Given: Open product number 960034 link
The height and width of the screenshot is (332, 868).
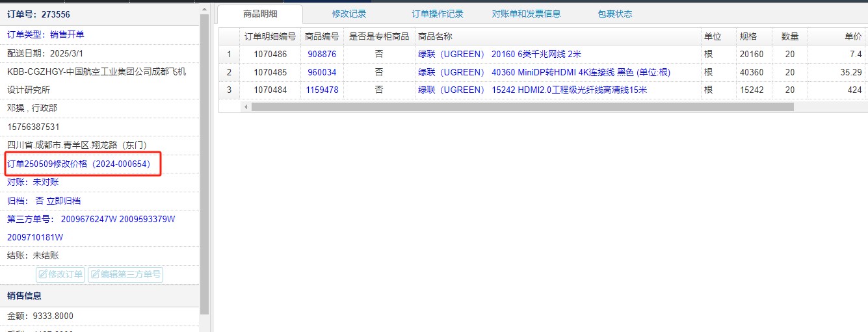Looking at the screenshot, I should click(x=322, y=72).
